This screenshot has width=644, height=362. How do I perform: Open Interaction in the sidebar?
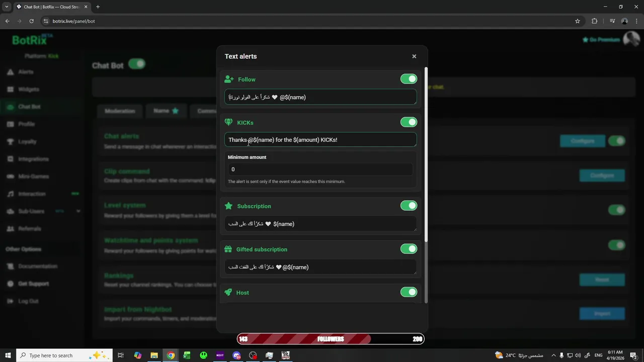(32, 194)
